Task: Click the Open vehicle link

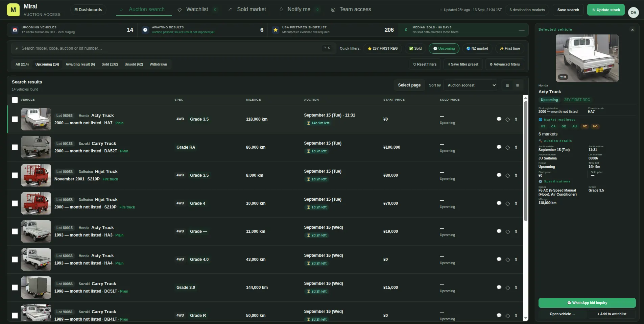Action: 562,314
